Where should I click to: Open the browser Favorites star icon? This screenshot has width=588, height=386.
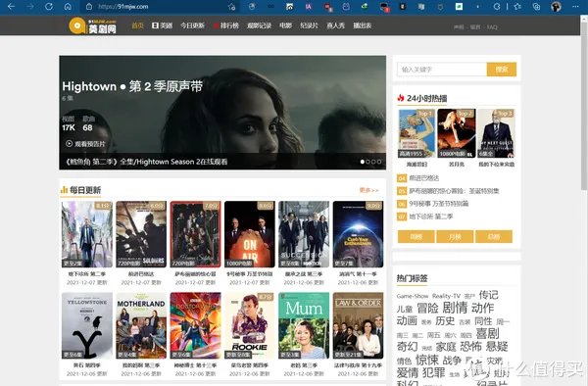coord(517,7)
